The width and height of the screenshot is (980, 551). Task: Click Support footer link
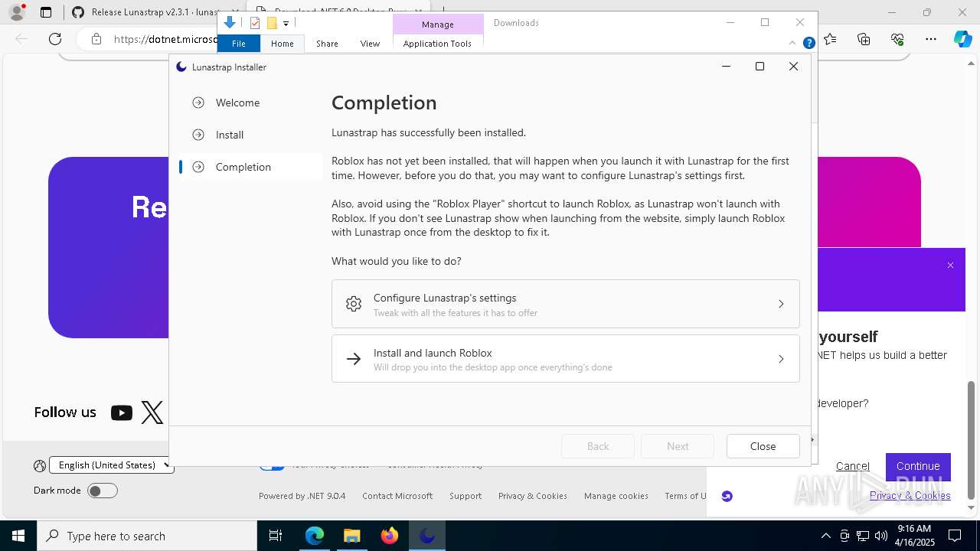(x=465, y=496)
